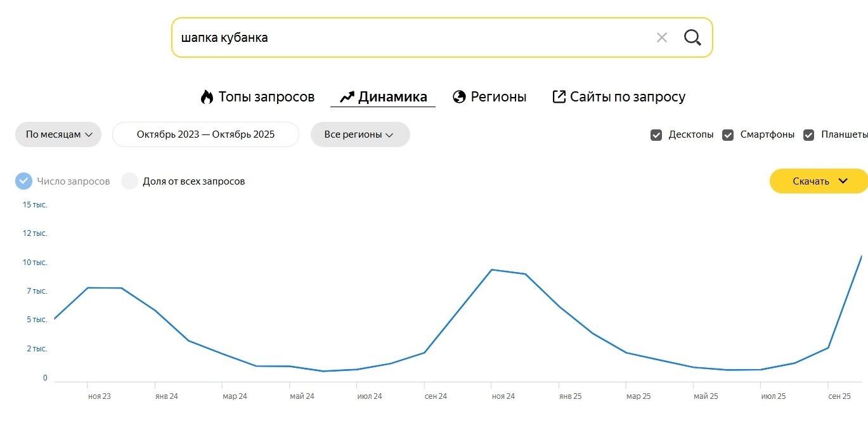868x423 pixels.
Task: Click the trend arrow icon beside Динамика
Action: tap(347, 97)
